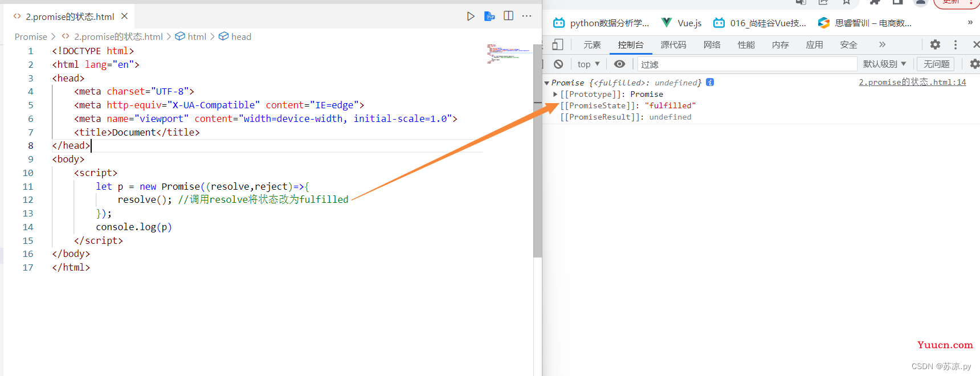Viewport: 980px width, 376px height.
Task: Click the code minimap preview
Action: pyautogui.click(x=508, y=54)
